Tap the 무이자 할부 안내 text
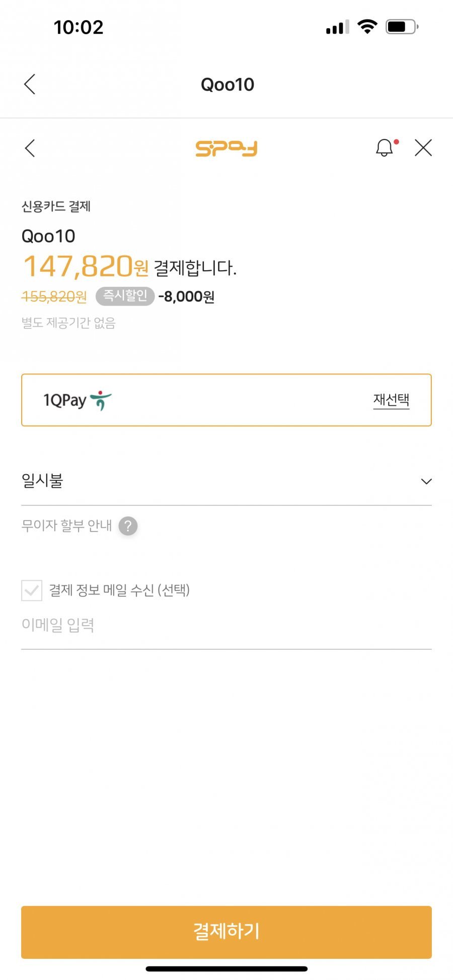The image size is (453, 980). [66, 525]
